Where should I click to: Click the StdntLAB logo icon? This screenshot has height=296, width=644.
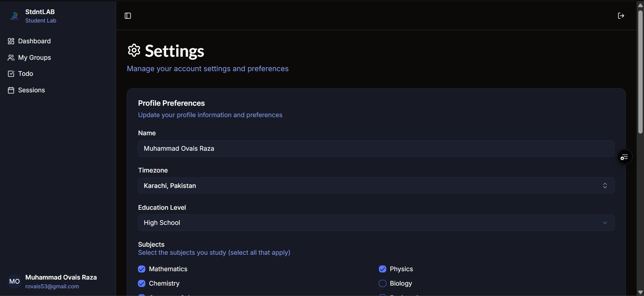15,16
